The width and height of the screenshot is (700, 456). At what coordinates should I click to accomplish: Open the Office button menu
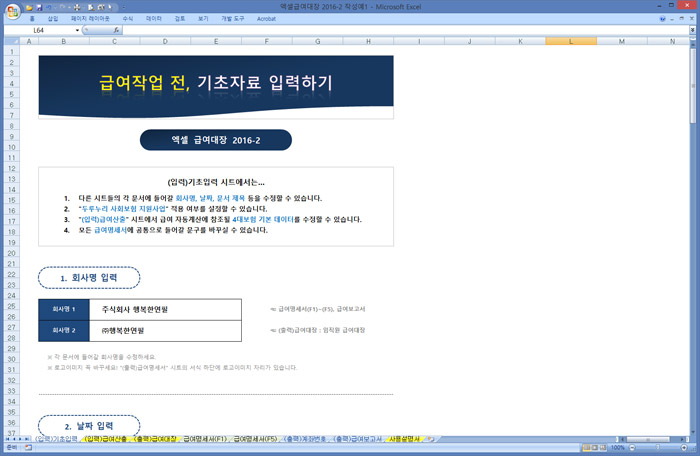click(12, 11)
